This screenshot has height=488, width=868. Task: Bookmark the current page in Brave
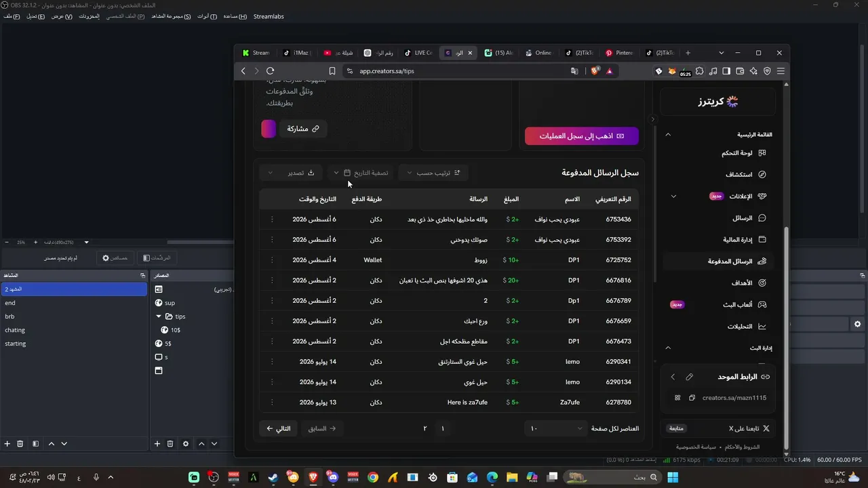332,70
